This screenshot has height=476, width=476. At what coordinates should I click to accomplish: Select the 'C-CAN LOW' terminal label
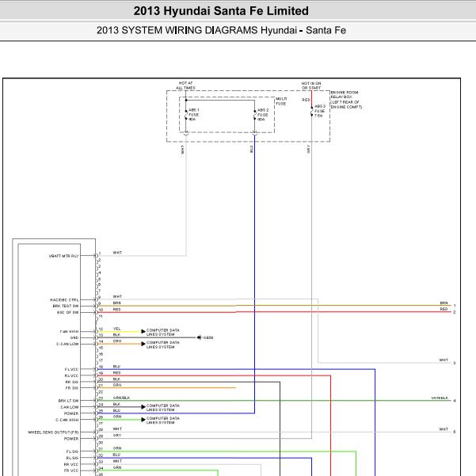[x=67, y=344]
